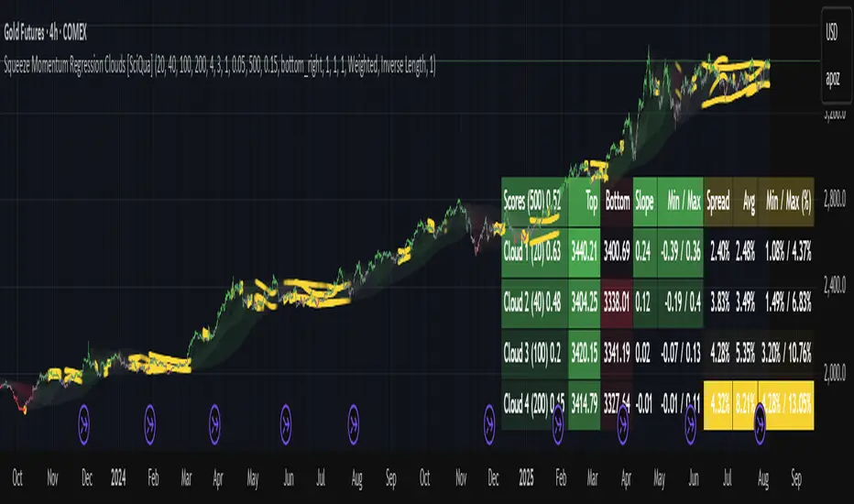Click the contract roll marker near Dec 2024
The width and height of the screenshot is (854, 504).
489,424
